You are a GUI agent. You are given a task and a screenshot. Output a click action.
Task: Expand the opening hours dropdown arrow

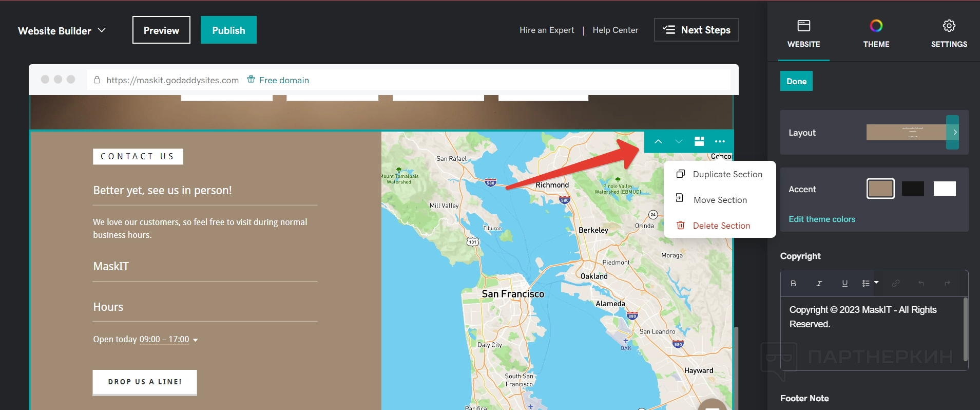coord(196,340)
